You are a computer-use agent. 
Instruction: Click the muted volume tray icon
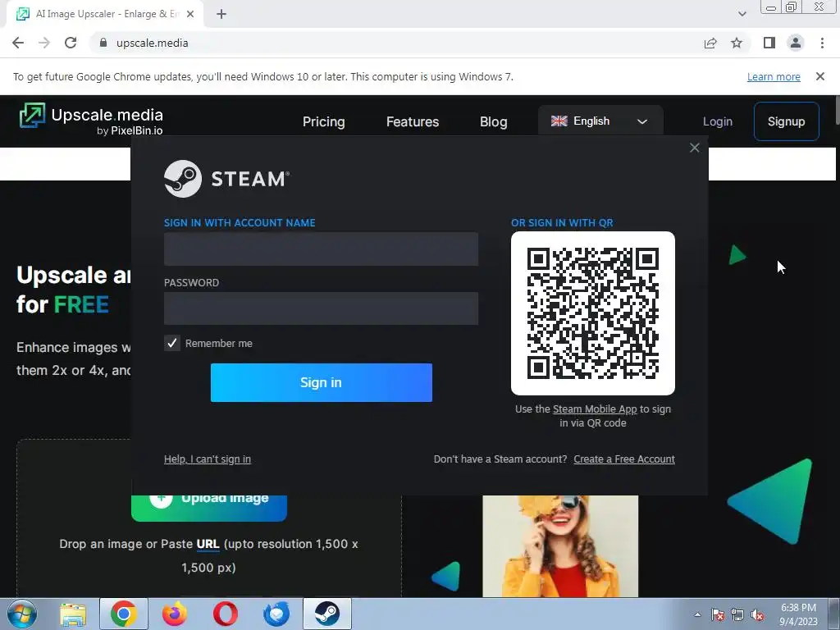pos(757,614)
